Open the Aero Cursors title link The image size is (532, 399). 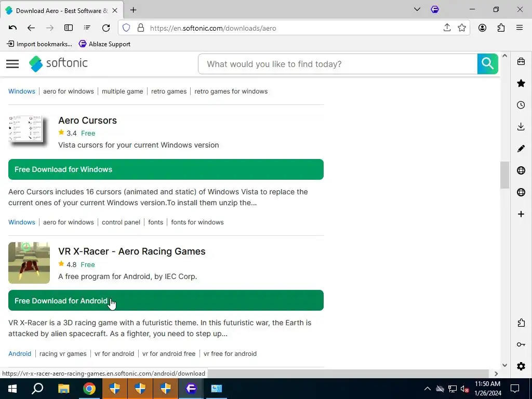pos(87,121)
